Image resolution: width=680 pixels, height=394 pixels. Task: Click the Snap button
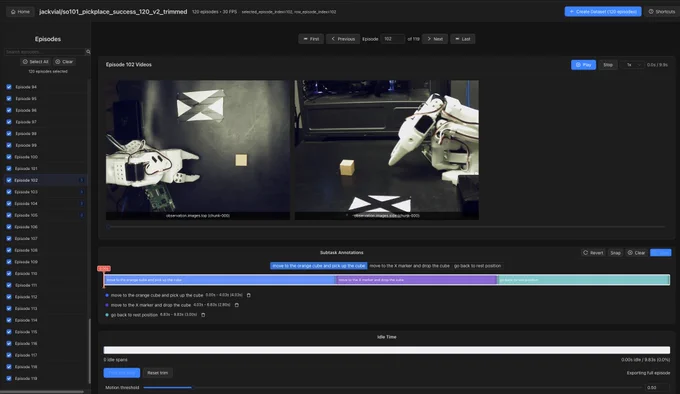point(615,253)
